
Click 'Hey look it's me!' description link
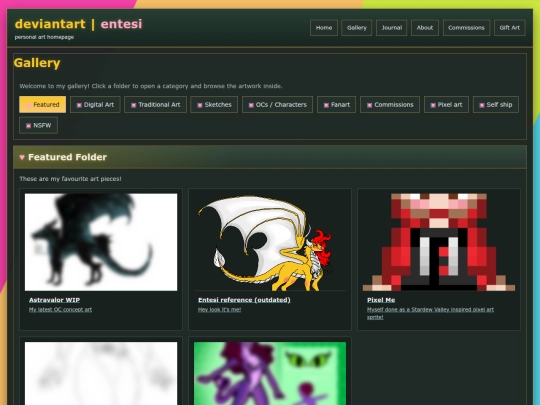(219, 310)
